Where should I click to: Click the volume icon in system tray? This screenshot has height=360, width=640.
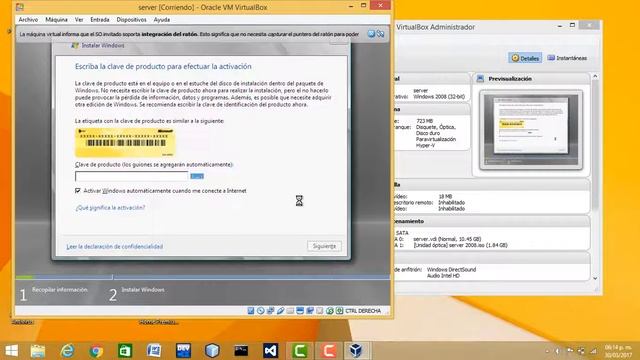click(558, 351)
